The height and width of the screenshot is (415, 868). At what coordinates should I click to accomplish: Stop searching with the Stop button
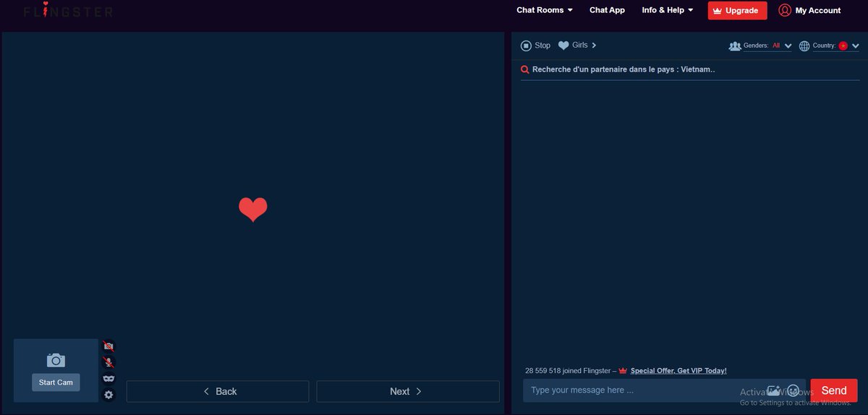point(535,46)
